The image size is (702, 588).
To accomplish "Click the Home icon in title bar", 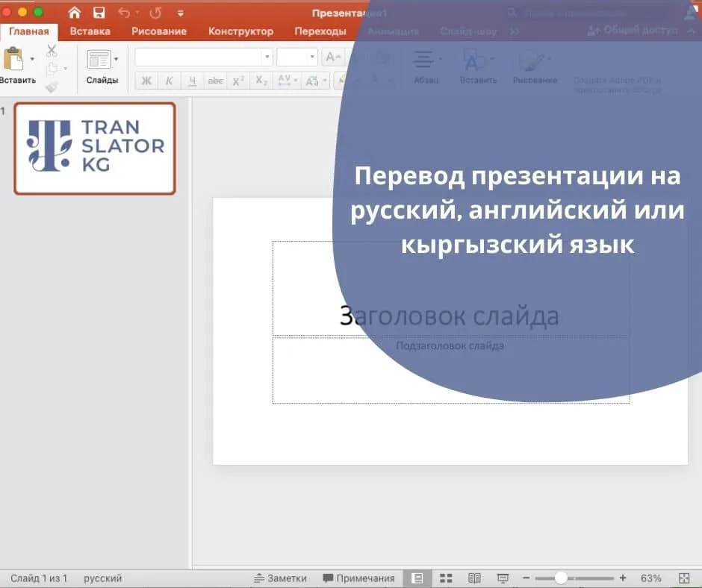I will pos(75,13).
